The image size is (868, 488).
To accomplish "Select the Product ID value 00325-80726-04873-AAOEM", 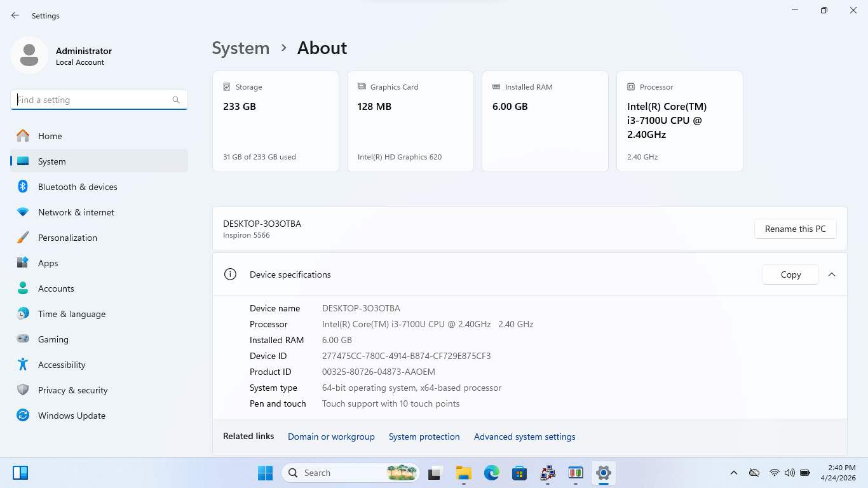I will pyautogui.click(x=379, y=372).
